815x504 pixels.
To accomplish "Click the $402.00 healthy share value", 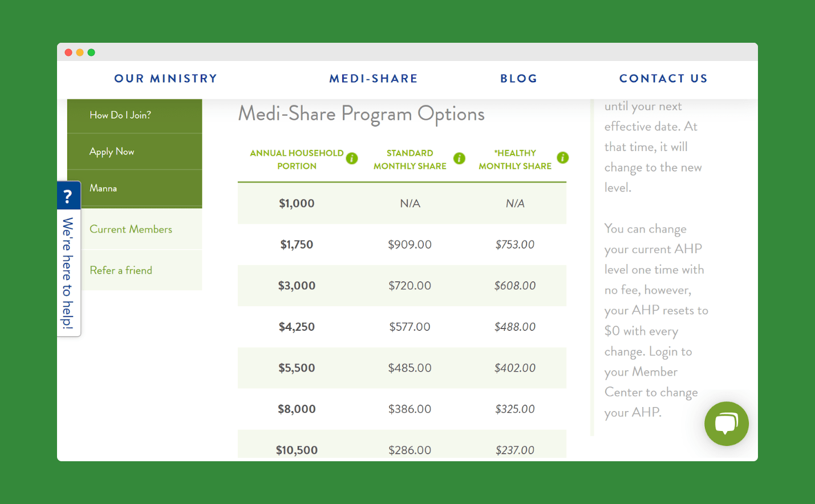I will 515,368.
